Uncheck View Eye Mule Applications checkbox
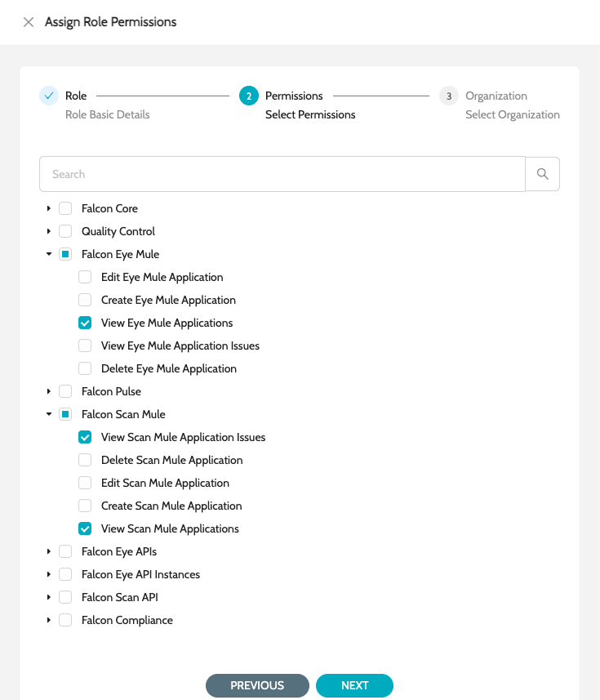The image size is (600, 700). [85, 323]
